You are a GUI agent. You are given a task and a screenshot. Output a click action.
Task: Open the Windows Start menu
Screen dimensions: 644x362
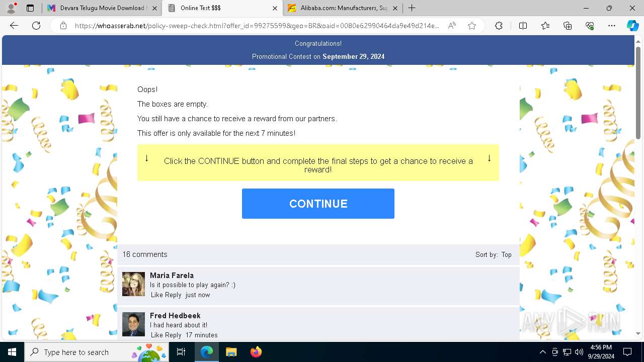click(x=12, y=352)
